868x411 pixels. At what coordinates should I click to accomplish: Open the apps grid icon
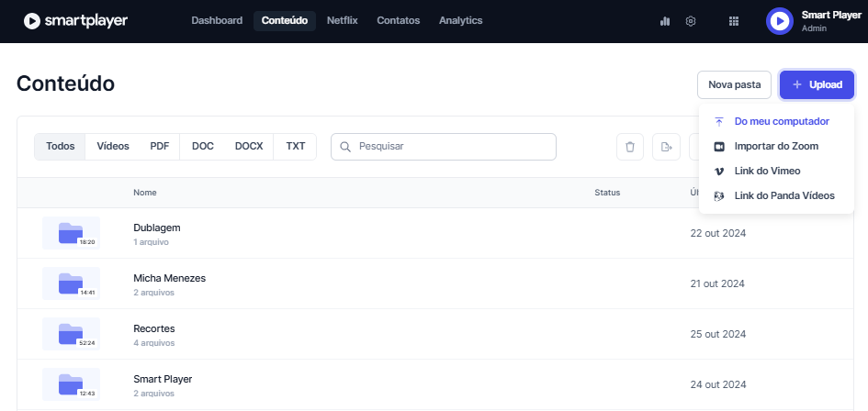(x=734, y=21)
